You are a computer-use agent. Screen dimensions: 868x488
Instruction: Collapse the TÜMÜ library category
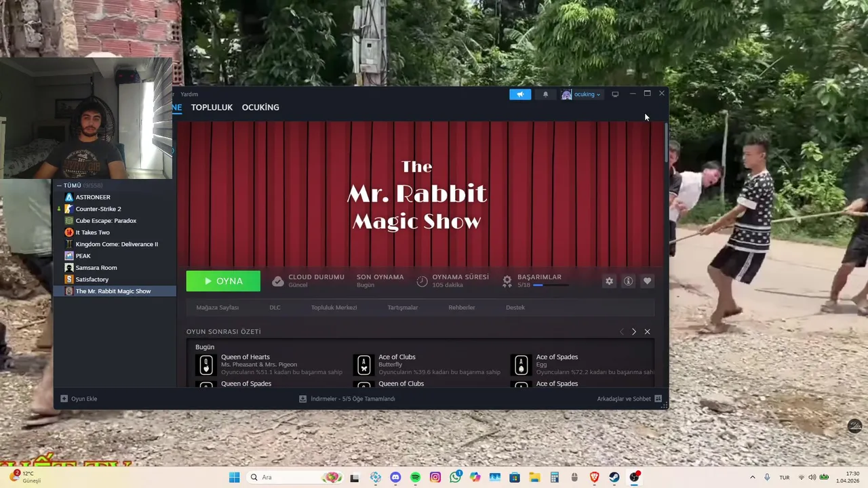coord(59,186)
